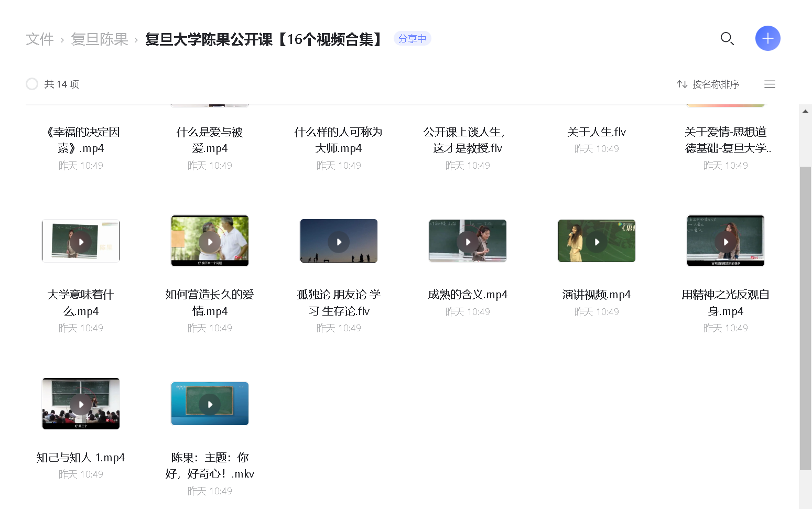Play 孤独论 朋友论 video thumbnail

pyautogui.click(x=339, y=241)
